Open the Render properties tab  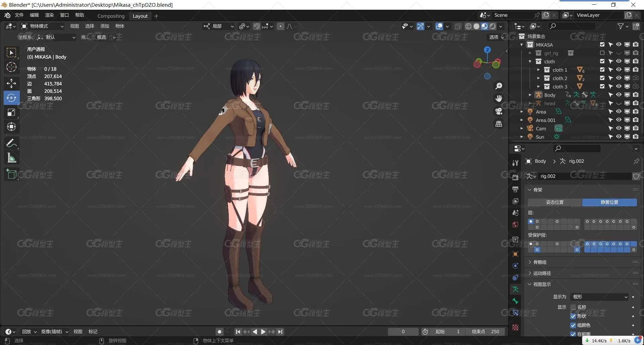(x=516, y=177)
